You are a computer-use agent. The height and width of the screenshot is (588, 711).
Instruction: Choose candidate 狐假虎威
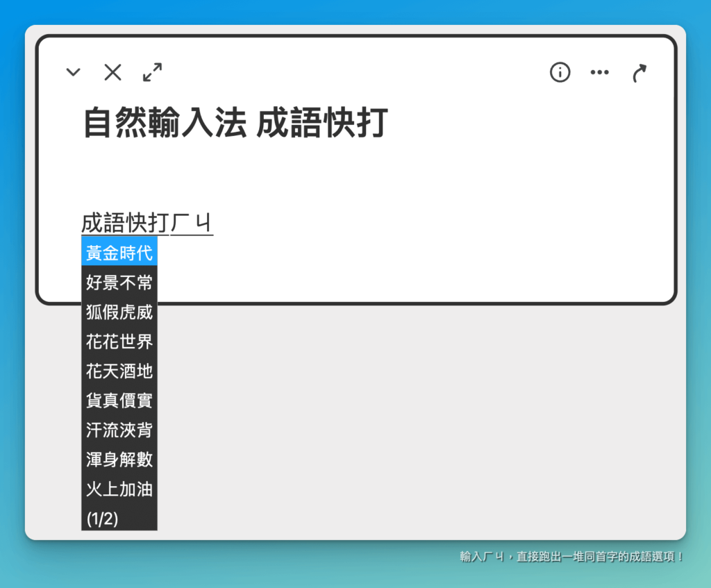119,311
